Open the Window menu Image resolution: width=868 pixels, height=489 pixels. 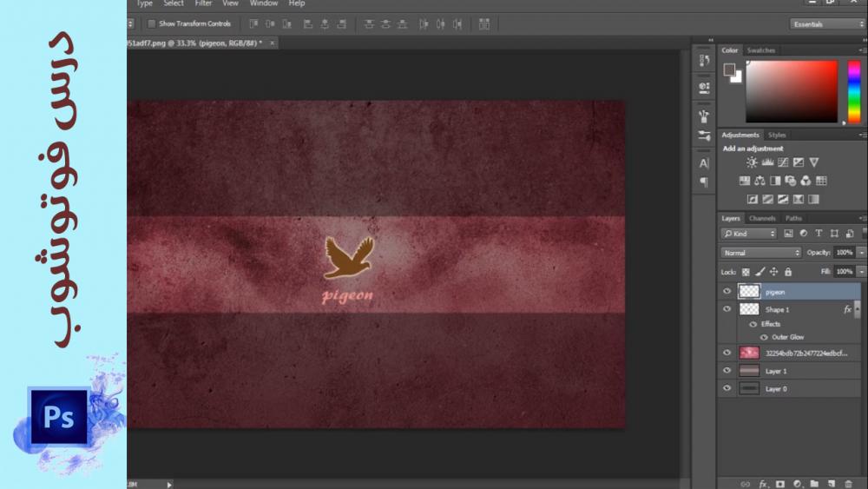(264, 3)
